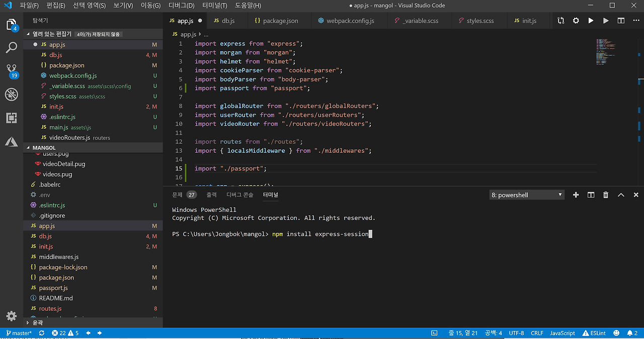
Task: Switch to the '출력' output panel tab
Action: (x=211, y=195)
